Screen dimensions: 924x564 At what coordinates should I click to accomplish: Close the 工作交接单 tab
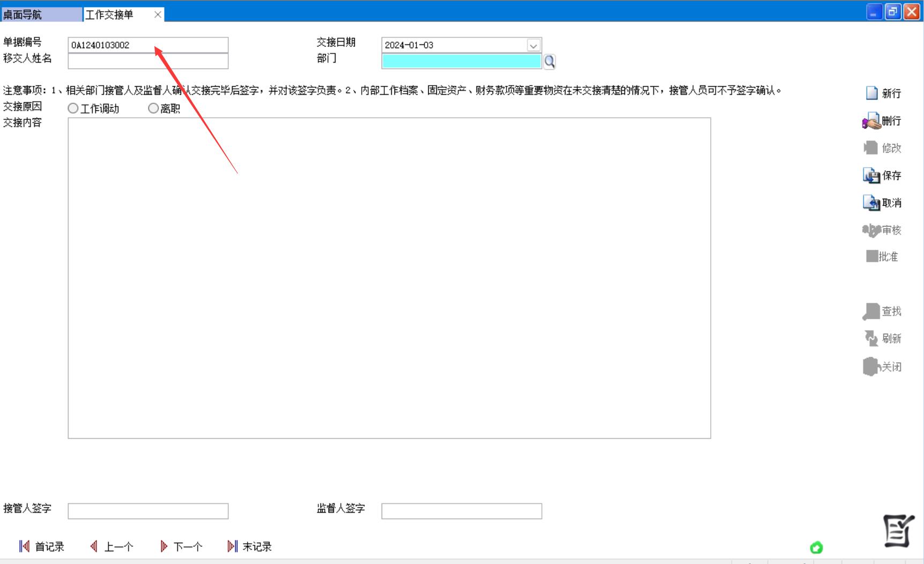158,14
